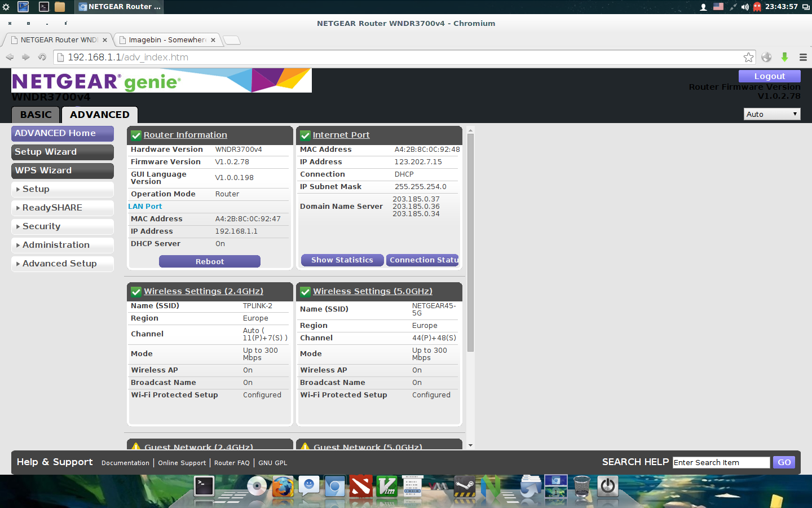Click the Router FAQ link

point(232,463)
